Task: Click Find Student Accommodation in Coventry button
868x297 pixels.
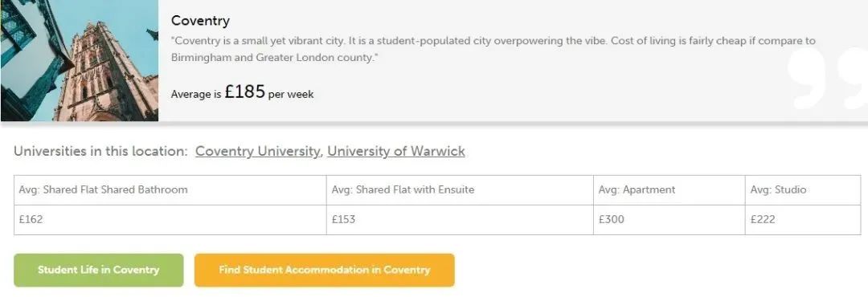Action: [325, 270]
